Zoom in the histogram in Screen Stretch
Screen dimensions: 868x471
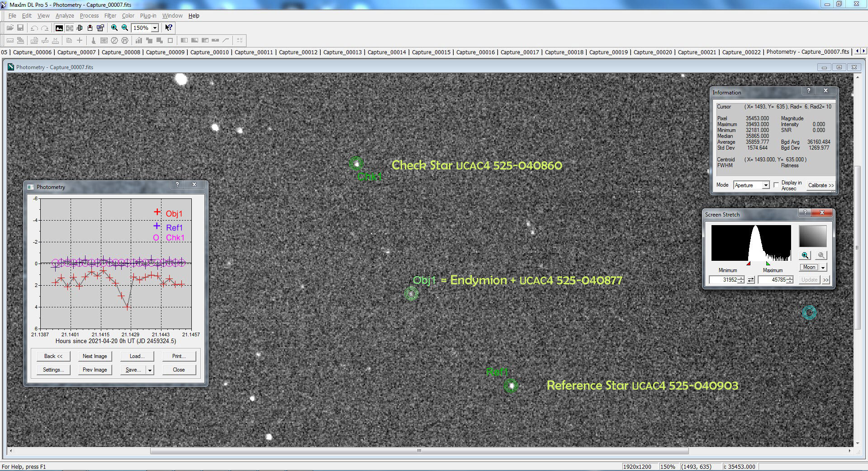805,255
